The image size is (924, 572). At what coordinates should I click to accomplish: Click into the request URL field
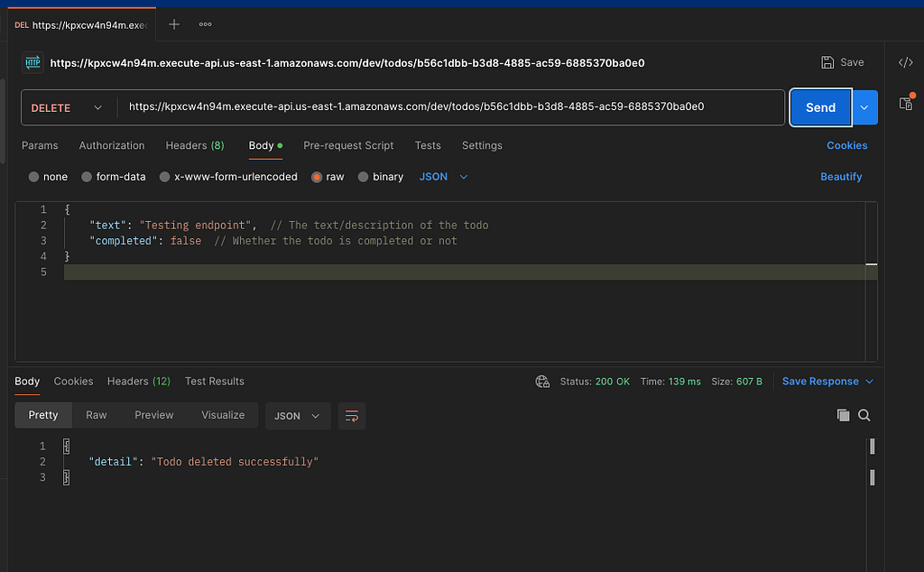point(451,107)
